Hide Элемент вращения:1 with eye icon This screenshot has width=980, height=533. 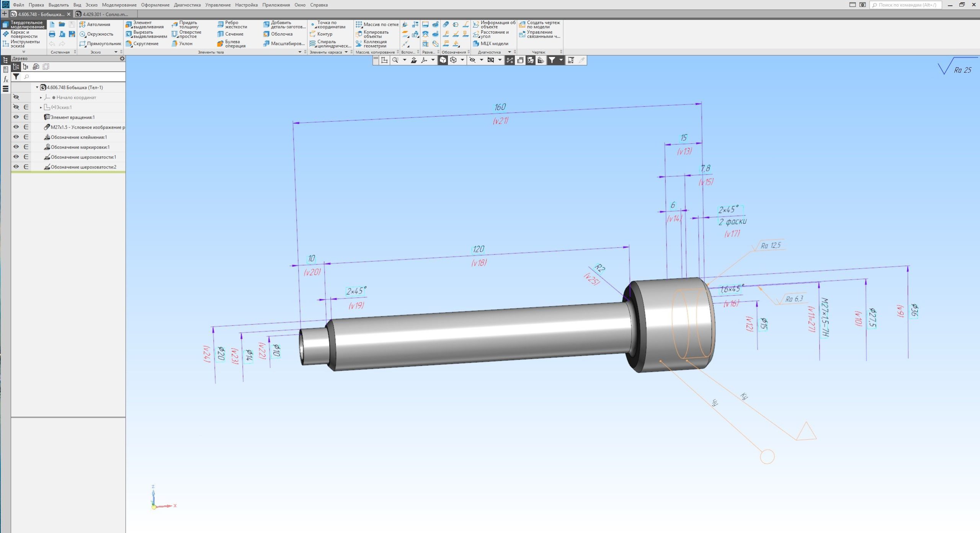(16, 117)
